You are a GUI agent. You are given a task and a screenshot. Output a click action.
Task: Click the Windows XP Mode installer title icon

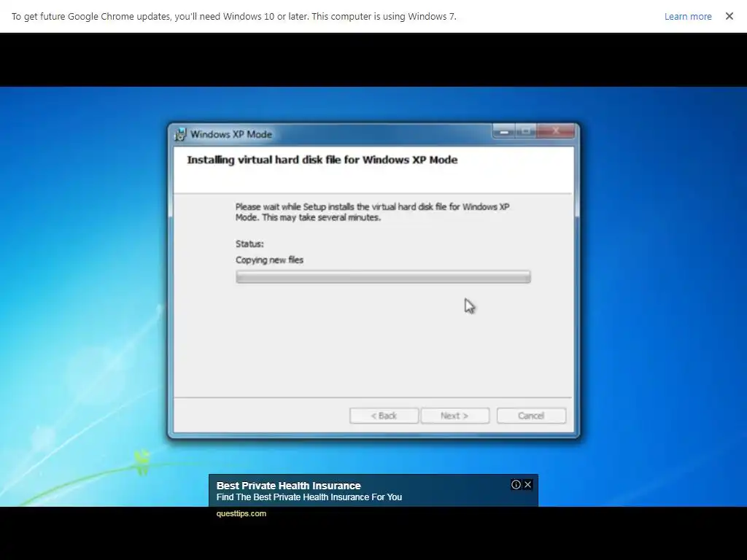181,135
